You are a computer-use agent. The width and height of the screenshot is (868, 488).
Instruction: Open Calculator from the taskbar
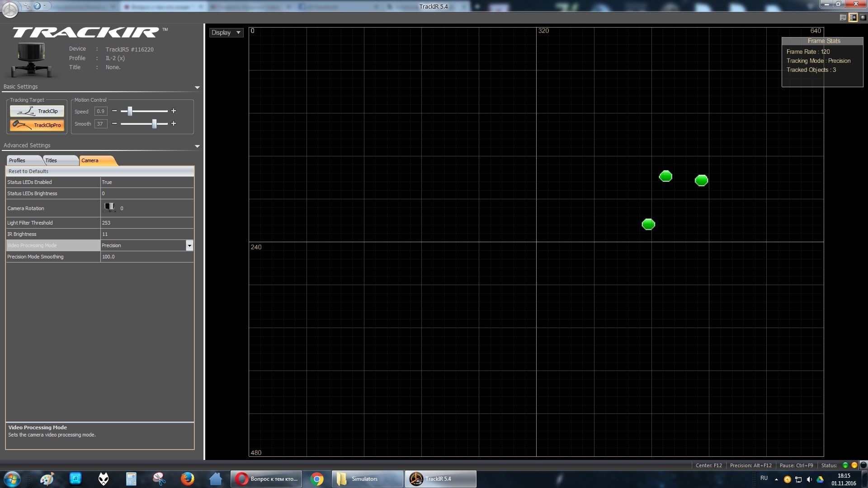click(x=131, y=479)
